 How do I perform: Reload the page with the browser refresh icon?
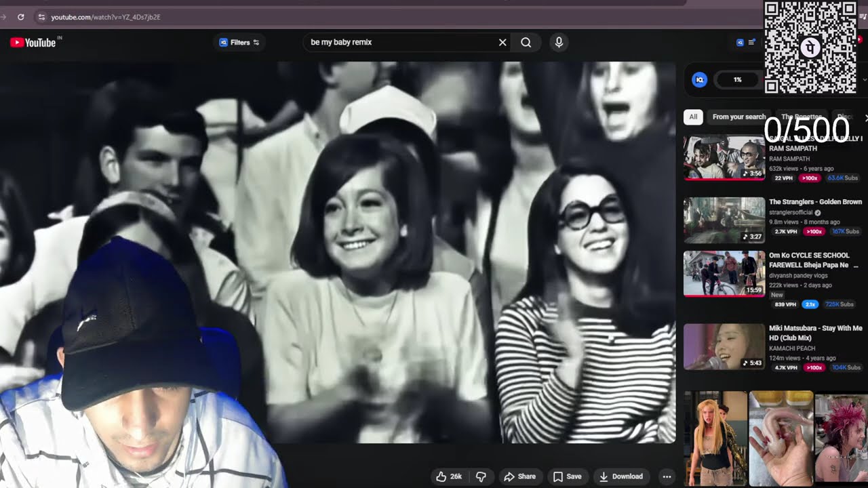[21, 17]
